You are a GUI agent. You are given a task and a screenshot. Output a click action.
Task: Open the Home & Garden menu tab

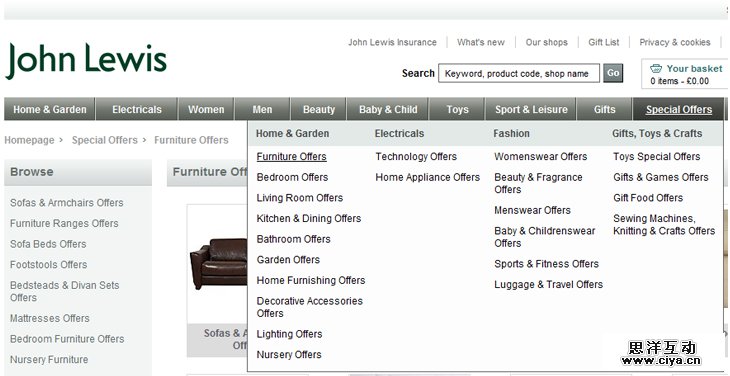50,109
